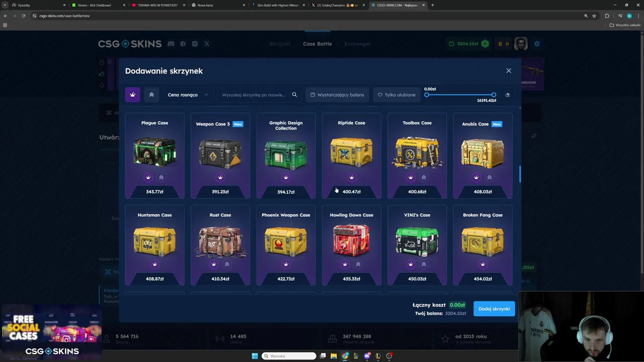Click the Łączny koszt 0.00zł value

point(457,305)
